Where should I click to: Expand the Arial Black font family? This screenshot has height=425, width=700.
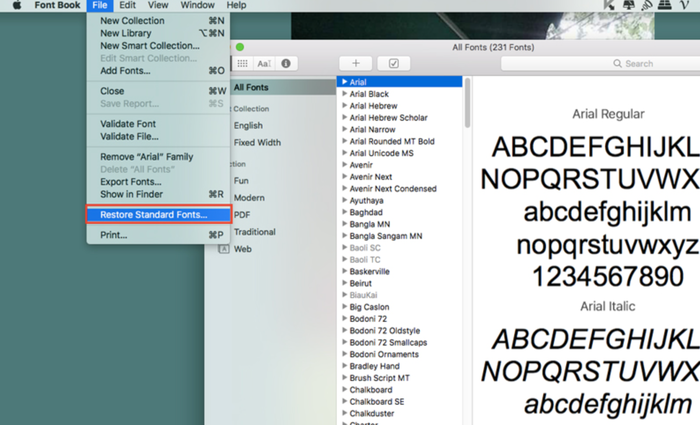coord(345,94)
